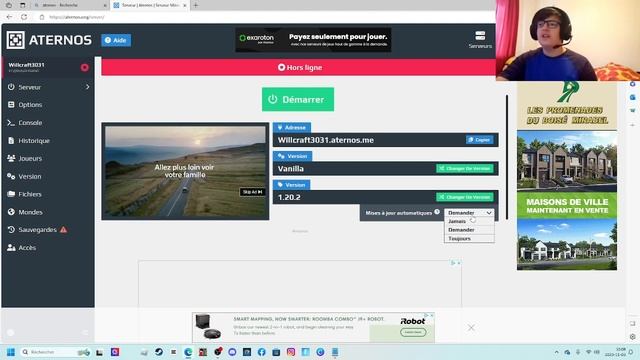Click the browser back arrow
Viewport: 640px width, 360px height.
[x=9, y=17]
